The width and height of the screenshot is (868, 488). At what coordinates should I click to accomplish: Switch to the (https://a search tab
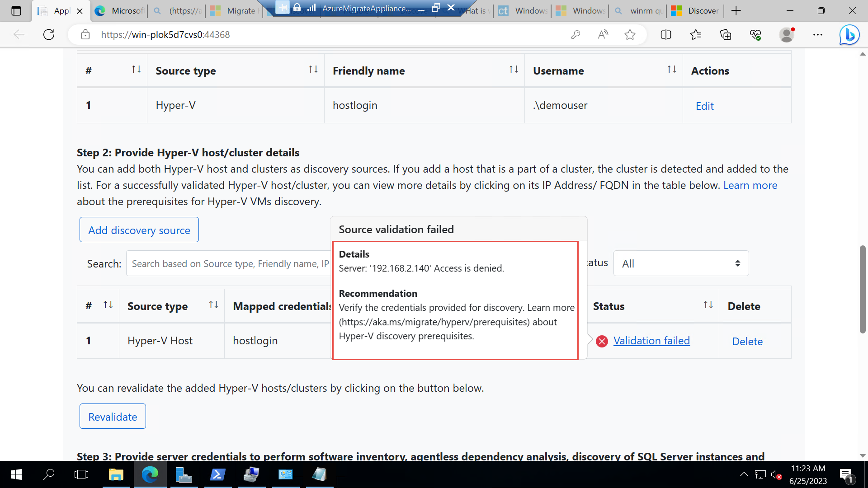pyautogui.click(x=177, y=11)
